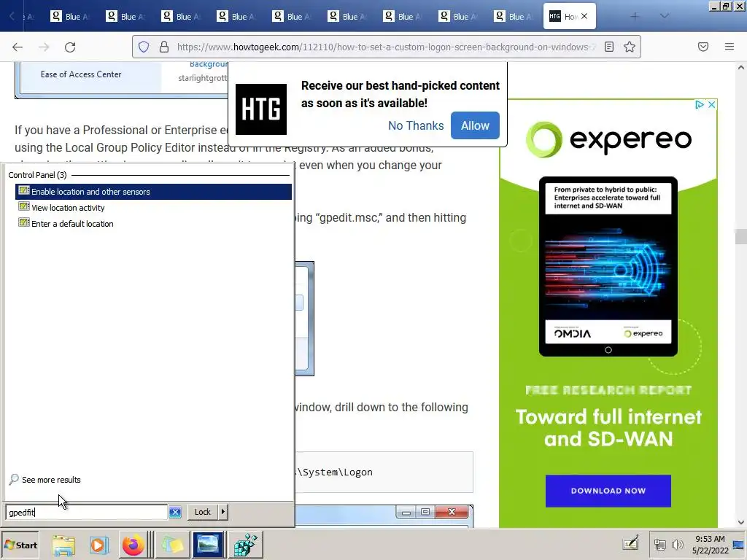The width and height of the screenshot is (747, 560).
Task: Open the tracking protection shield icon
Action: 144,47
